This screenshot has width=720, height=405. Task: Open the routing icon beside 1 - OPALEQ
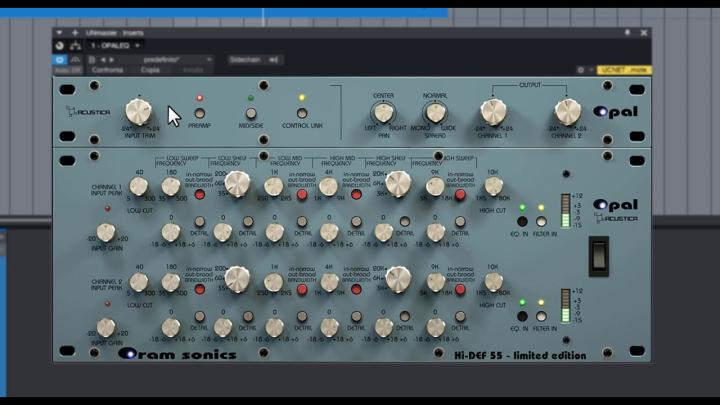(x=75, y=45)
